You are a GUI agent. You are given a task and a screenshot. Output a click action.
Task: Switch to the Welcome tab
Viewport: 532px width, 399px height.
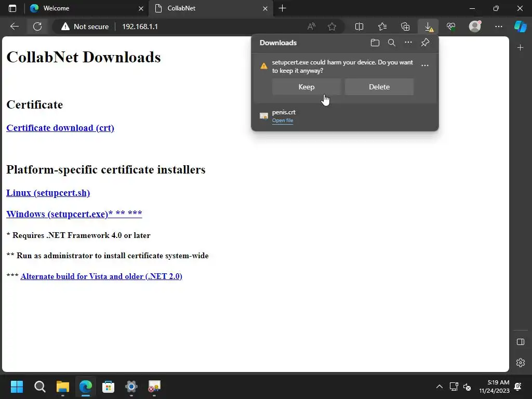(x=81, y=8)
